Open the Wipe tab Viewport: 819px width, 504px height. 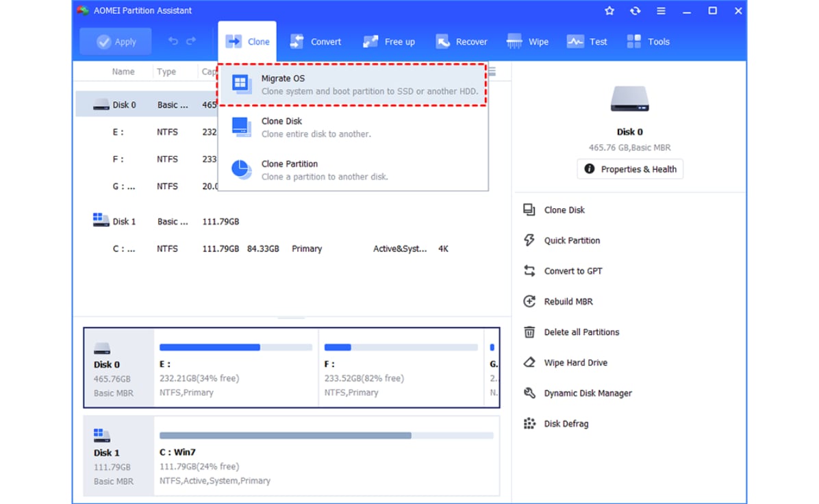point(527,42)
